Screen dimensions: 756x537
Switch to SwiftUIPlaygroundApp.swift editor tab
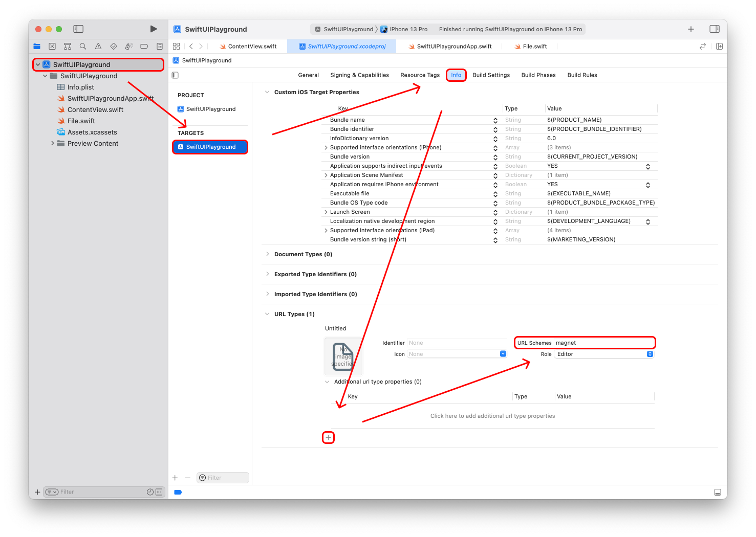[x=450, y=47]
